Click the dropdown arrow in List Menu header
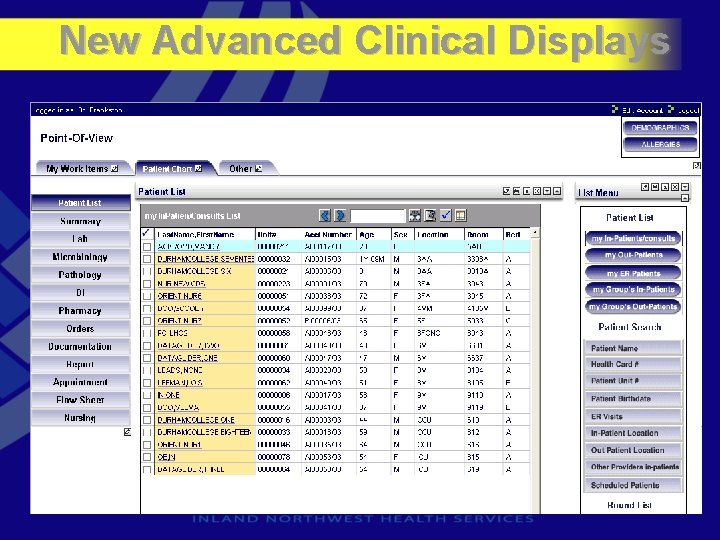The height and width of the screenshot is (540, 720). pos(685,187)
